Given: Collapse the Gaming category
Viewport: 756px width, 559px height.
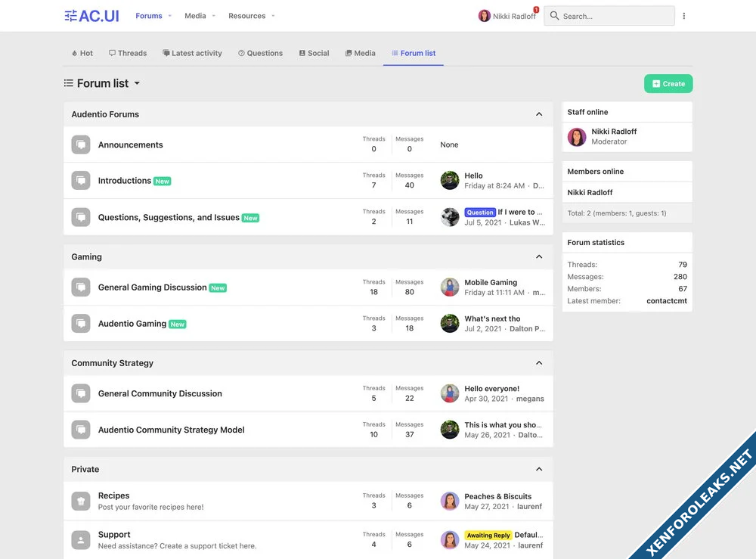Looking at the screenshot, I should (x=539, y=257).
